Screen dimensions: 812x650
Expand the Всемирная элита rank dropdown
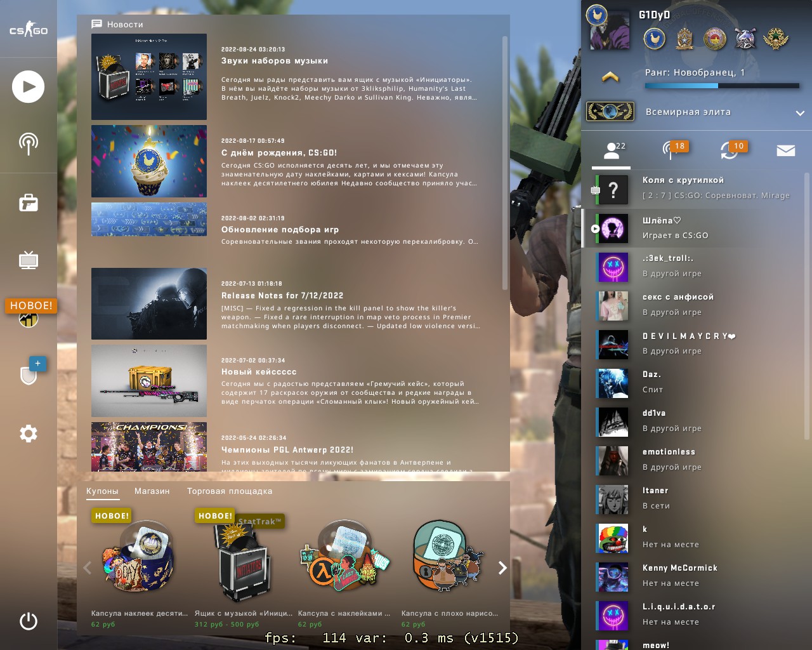tap(800, 113)
